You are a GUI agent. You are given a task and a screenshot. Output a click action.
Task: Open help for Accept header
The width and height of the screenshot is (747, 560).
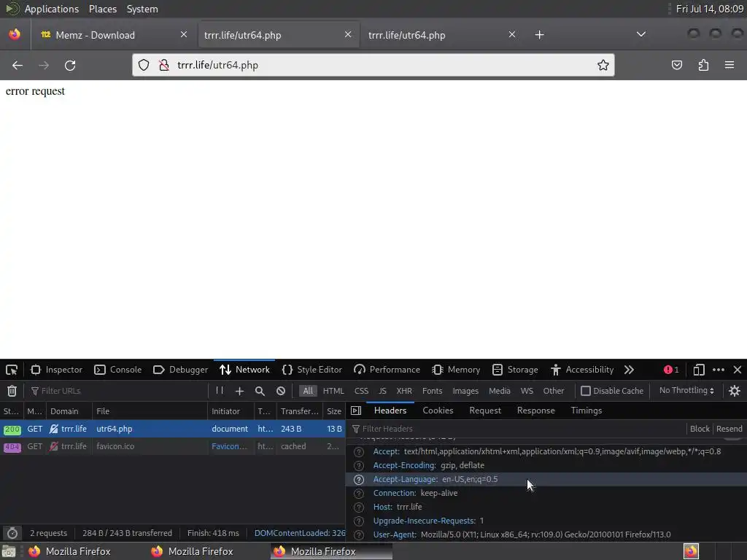(359, 452)
